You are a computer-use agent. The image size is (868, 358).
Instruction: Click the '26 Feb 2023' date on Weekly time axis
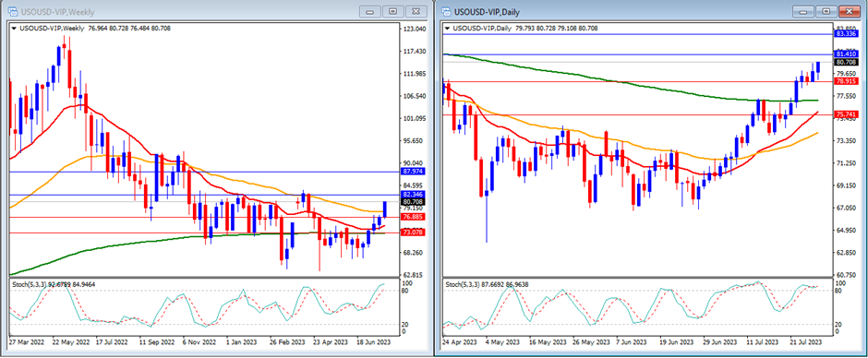(x=287, y=342)
